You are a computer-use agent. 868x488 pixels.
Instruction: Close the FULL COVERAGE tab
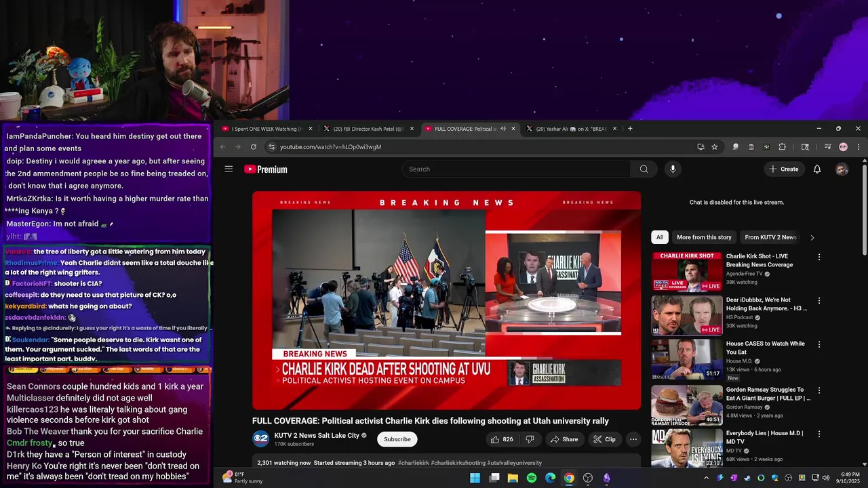click(x=513, y=129)
